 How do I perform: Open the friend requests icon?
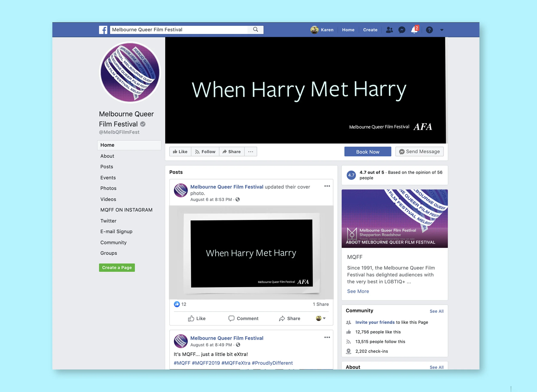(389, 30)
